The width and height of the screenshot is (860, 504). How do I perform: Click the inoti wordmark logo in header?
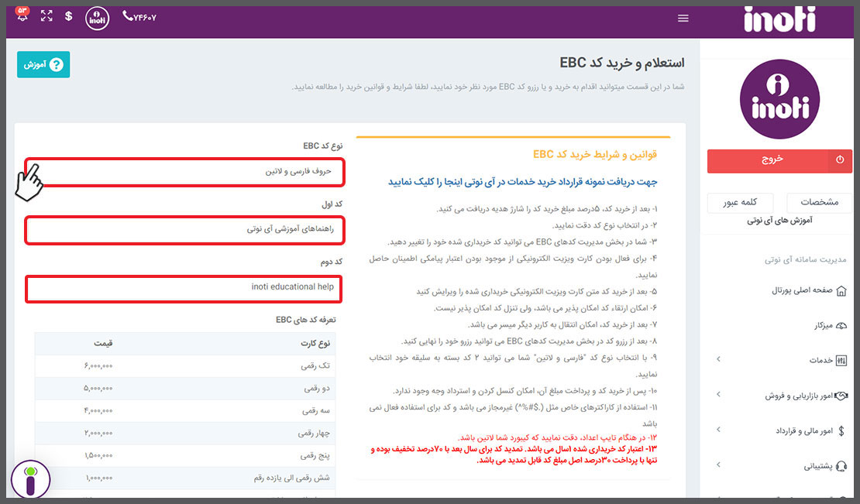(x=779, y=19)
